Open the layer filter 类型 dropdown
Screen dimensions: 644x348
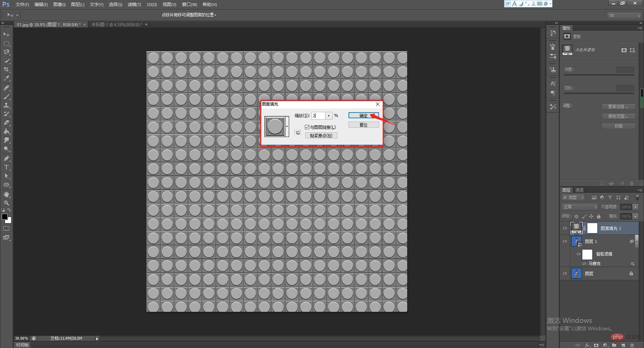(573, 198)
